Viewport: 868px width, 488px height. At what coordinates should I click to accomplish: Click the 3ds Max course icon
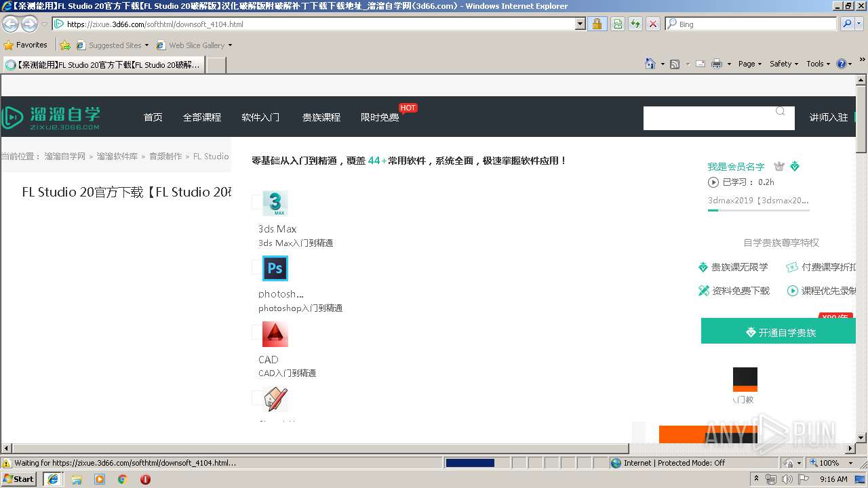click(275, 203)
